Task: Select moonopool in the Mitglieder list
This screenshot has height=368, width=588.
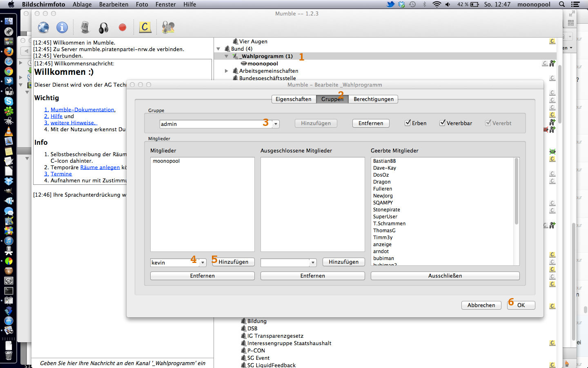Action: 166,161
